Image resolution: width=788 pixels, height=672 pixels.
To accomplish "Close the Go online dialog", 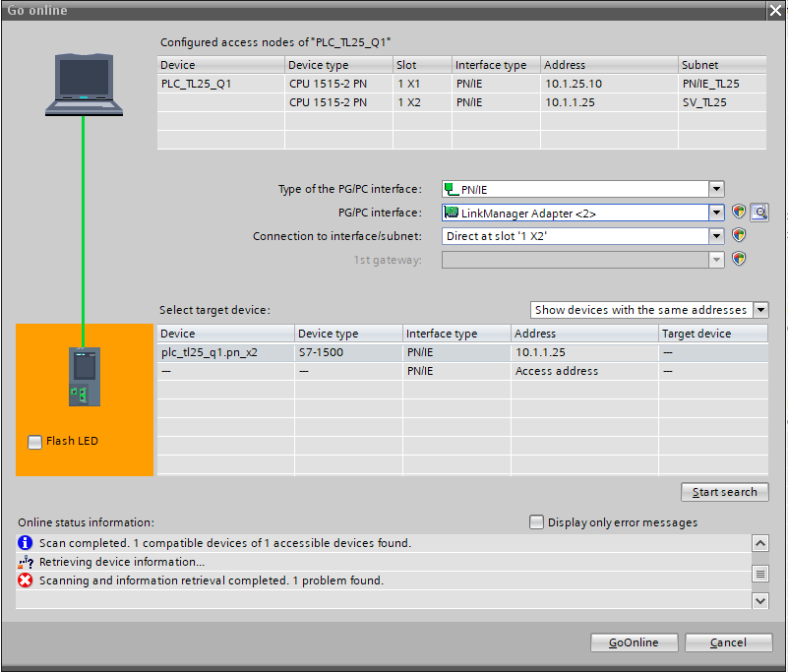I will (x=775, y=10).
